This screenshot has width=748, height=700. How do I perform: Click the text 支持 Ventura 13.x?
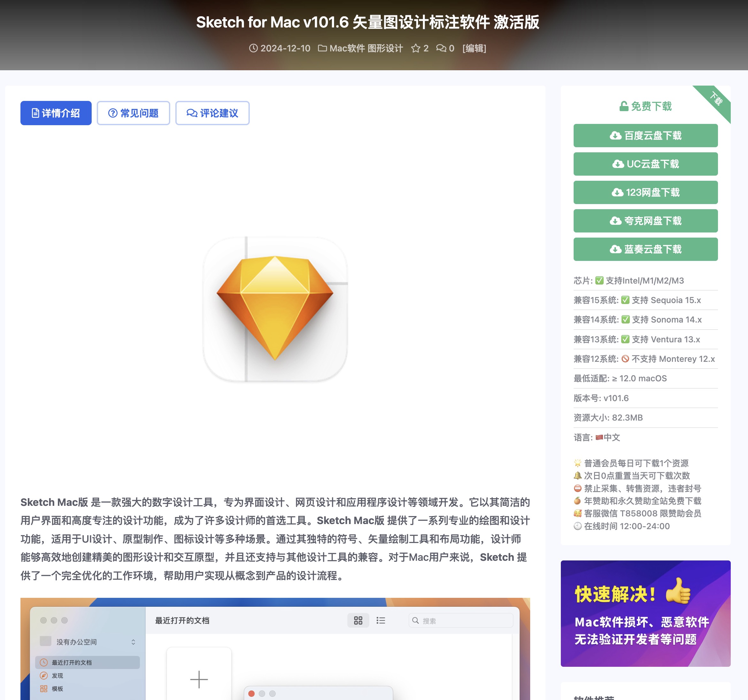[666, 339]
